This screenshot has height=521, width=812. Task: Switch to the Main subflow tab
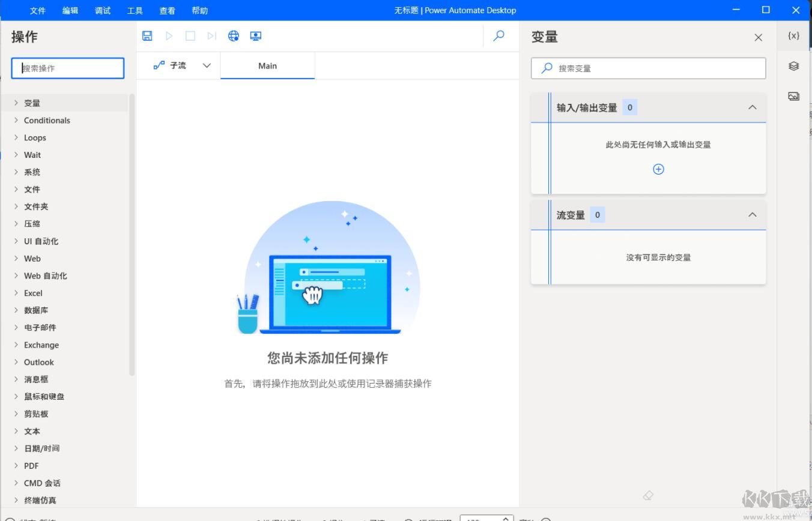point(267,66)
